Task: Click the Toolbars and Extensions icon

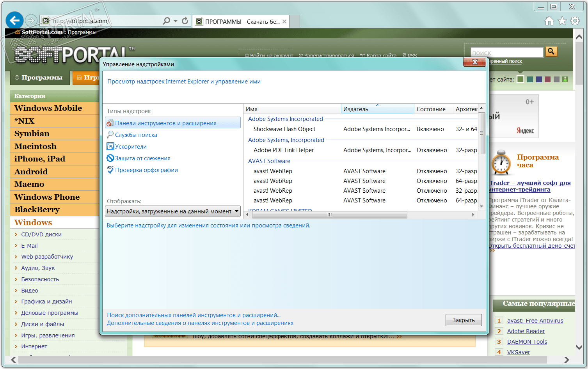Action: (110, 123)
